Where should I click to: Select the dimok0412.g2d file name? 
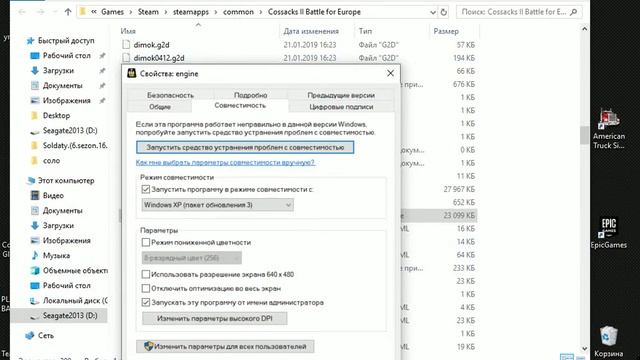(x=159, y=58)
